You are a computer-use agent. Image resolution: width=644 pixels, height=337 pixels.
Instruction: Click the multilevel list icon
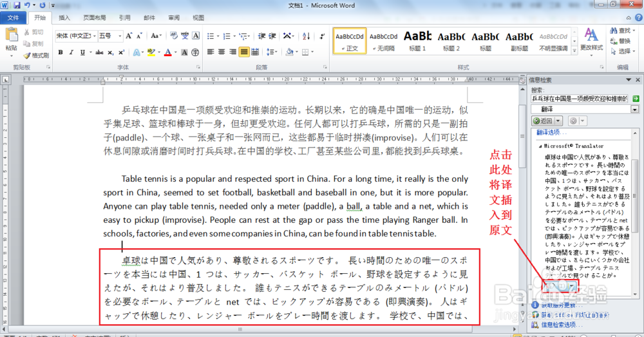[243, 36]
